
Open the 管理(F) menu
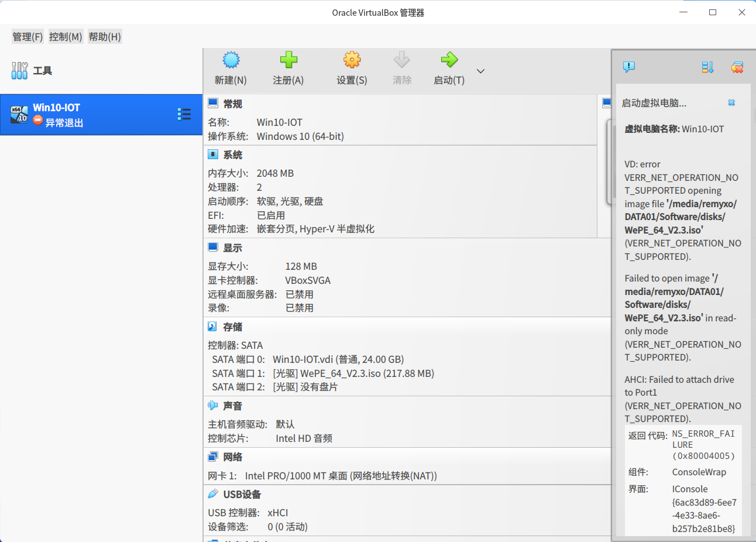click(x=28, y=37)
